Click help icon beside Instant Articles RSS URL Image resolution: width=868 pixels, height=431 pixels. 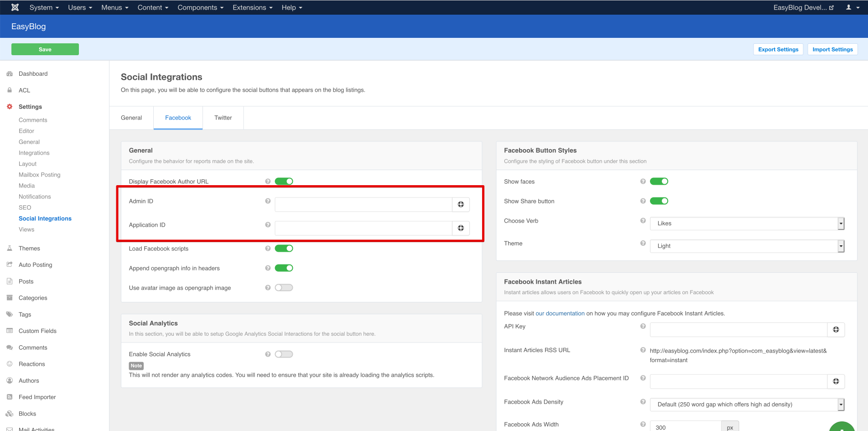pyautogui.click(x=643, y=350)
